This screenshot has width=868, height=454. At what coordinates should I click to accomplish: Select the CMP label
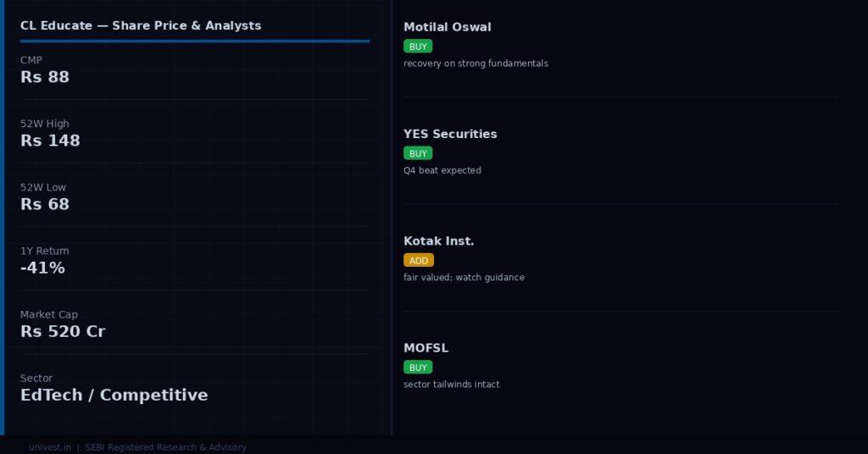(31, 60)
